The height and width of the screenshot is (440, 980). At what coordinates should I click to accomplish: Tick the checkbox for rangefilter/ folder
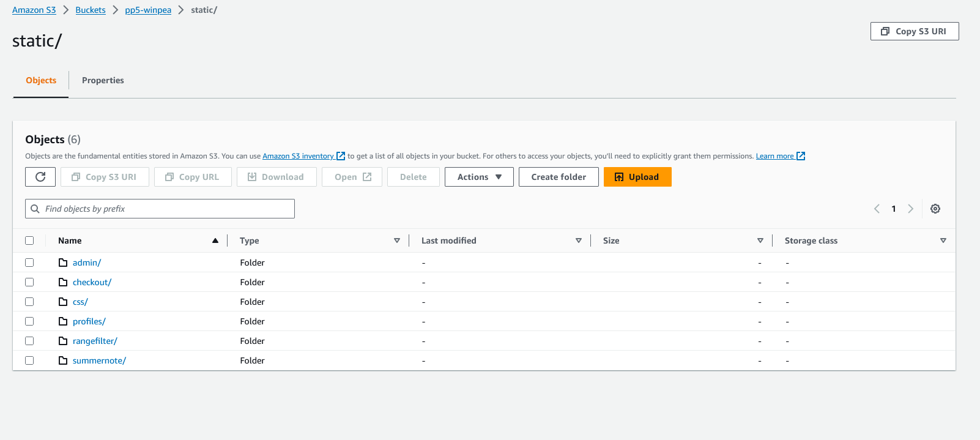click(29, 341)
